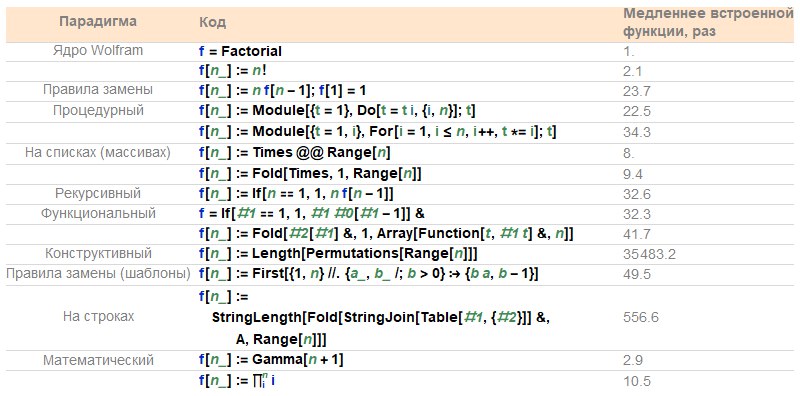Click the value '8.'

tap(629, 154)
